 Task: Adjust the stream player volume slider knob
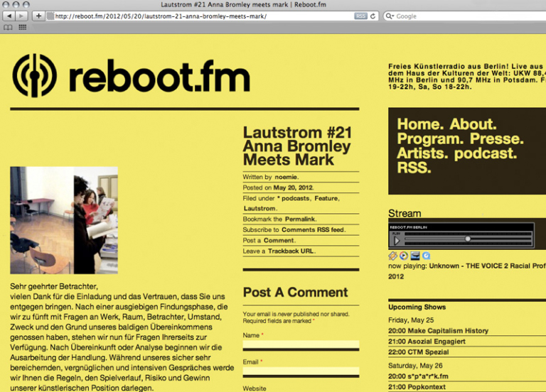coord(468,239)
